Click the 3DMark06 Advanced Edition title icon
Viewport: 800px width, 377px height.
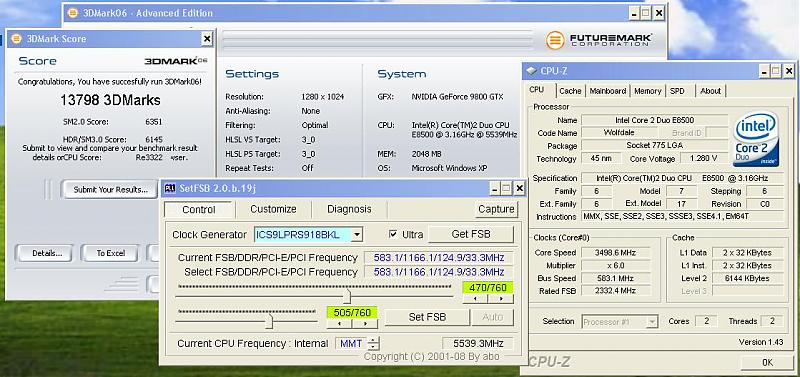(x=72, y=13)
